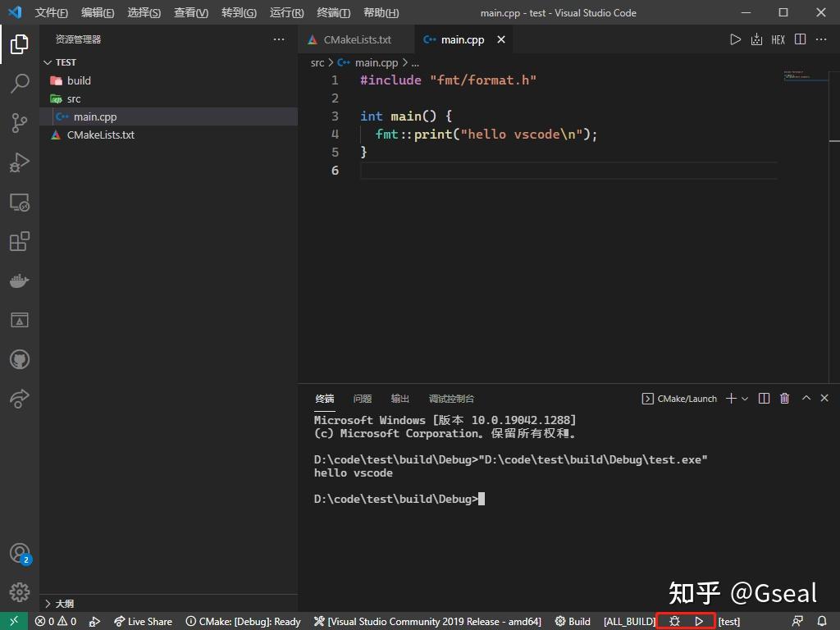This screenshot has width=840, height=630.
Task: Collapse the TEST folder section
Action: [169, 62]
